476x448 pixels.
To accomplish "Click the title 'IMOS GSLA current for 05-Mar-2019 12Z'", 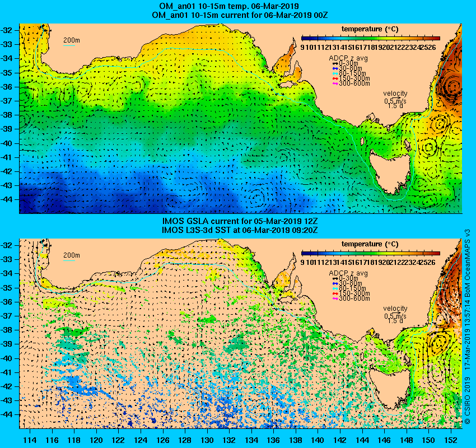I will tap(240, 221).
